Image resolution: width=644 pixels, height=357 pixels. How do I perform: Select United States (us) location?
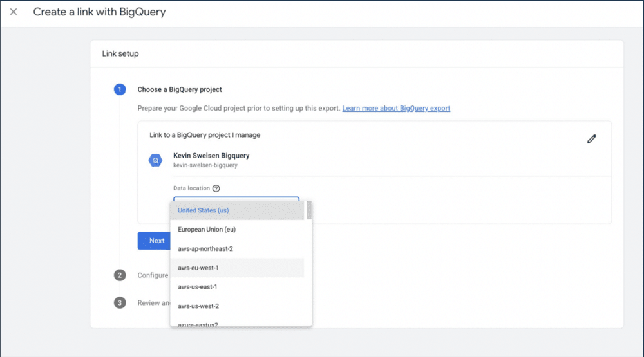click(237, 210)
